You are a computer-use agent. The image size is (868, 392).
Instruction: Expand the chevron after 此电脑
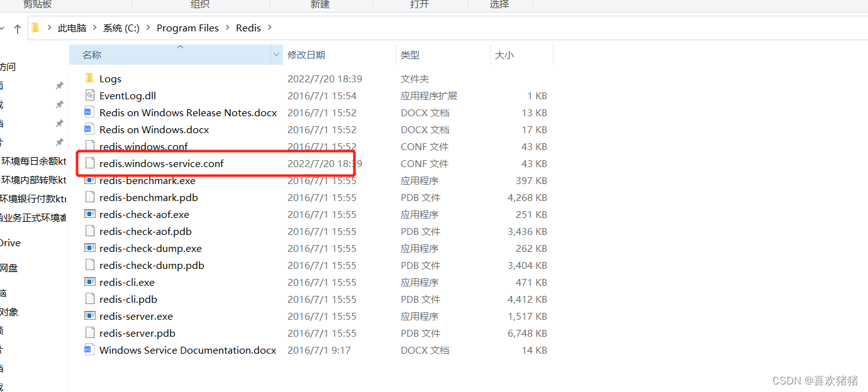[x=95, y=28]
